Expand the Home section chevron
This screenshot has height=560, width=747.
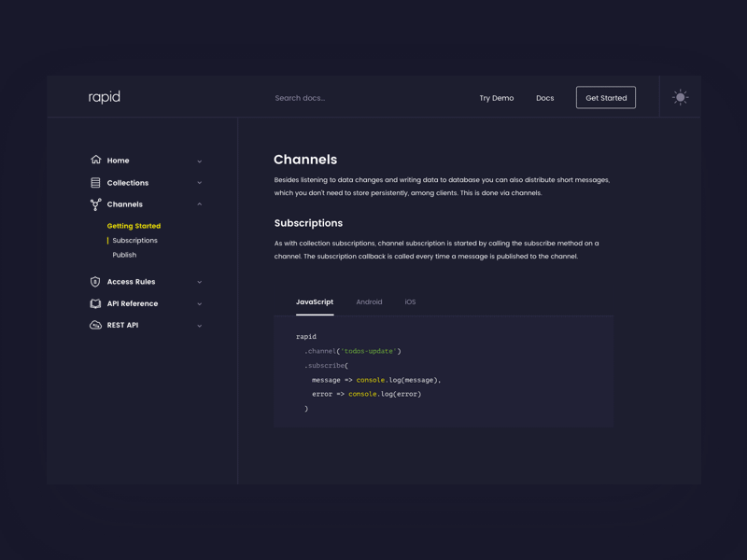coord(200,161)
